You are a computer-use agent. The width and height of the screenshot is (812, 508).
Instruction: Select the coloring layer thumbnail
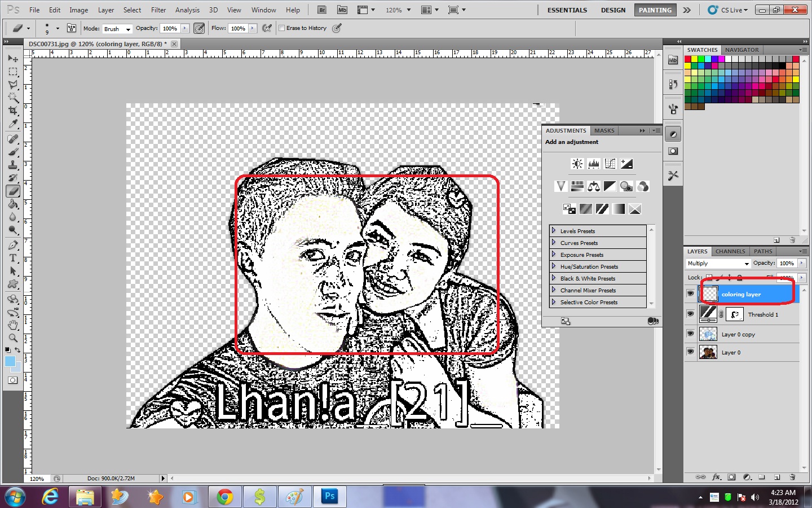709,294
